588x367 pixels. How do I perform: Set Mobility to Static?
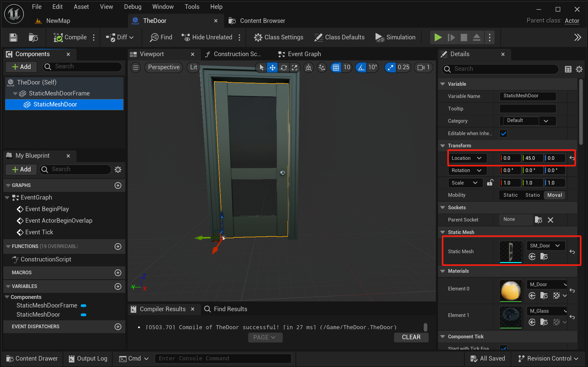(511, 195)
